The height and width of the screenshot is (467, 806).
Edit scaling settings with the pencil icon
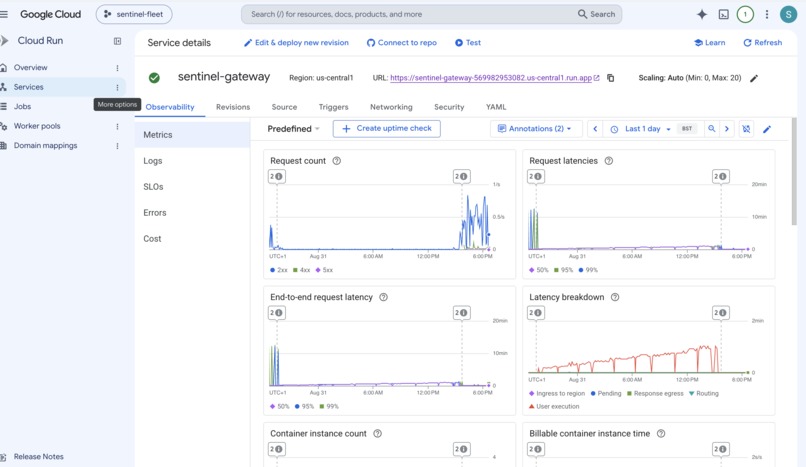pyautogui.click(x=754, y=78)
